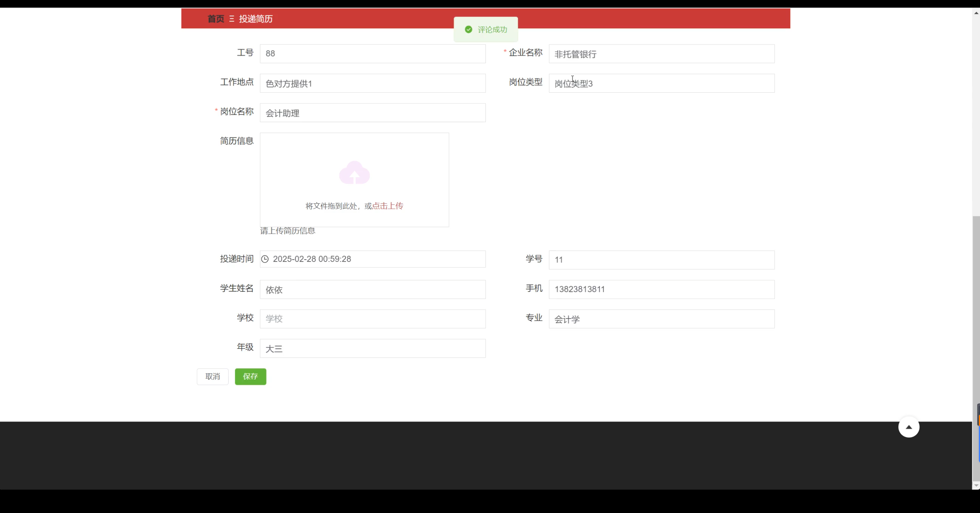Click scrollbar up arrow

pyautogui.click(x=976, y=12)
